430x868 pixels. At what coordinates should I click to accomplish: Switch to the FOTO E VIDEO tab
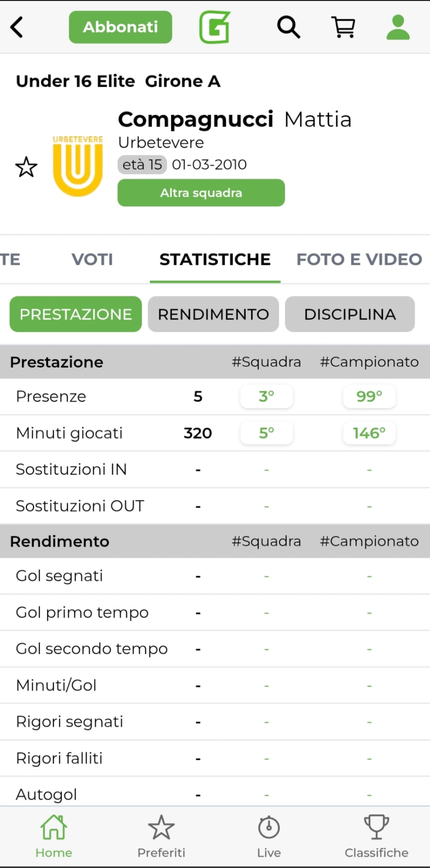(x=359, y=259)
